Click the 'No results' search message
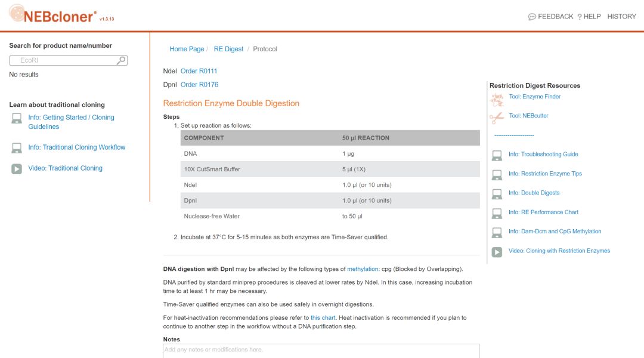Screen dimensions: 644x358 (x=24, y=75)
